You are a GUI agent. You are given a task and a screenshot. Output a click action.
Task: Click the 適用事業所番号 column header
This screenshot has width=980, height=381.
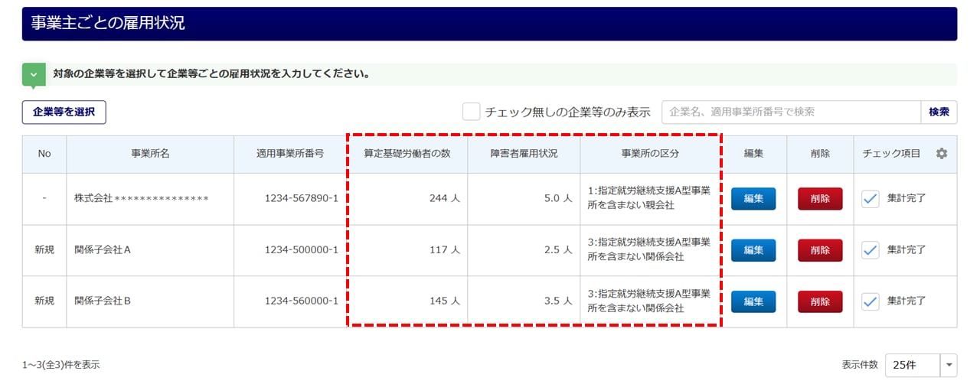(290, 154)
